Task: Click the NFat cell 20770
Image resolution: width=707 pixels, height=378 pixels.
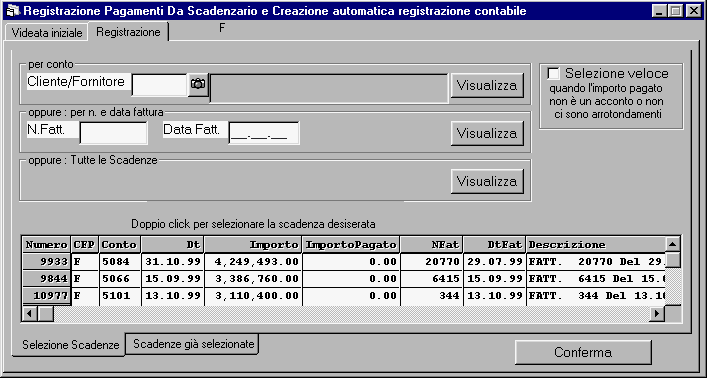Action: (432, 262)
